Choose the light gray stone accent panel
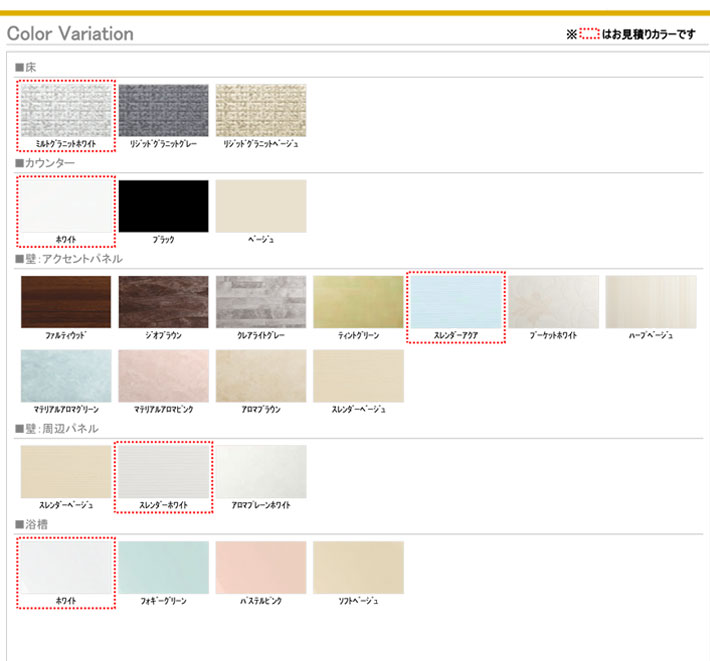710x661 pixels. [261, 302]
